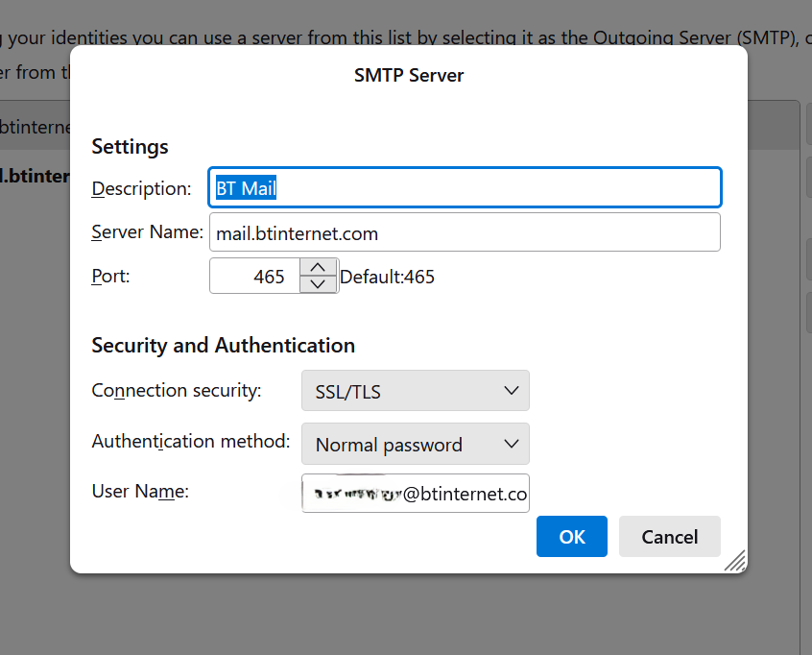812x655 pixels.
Task: Click the 'Settings' heading
Action: tap(130, 147)
